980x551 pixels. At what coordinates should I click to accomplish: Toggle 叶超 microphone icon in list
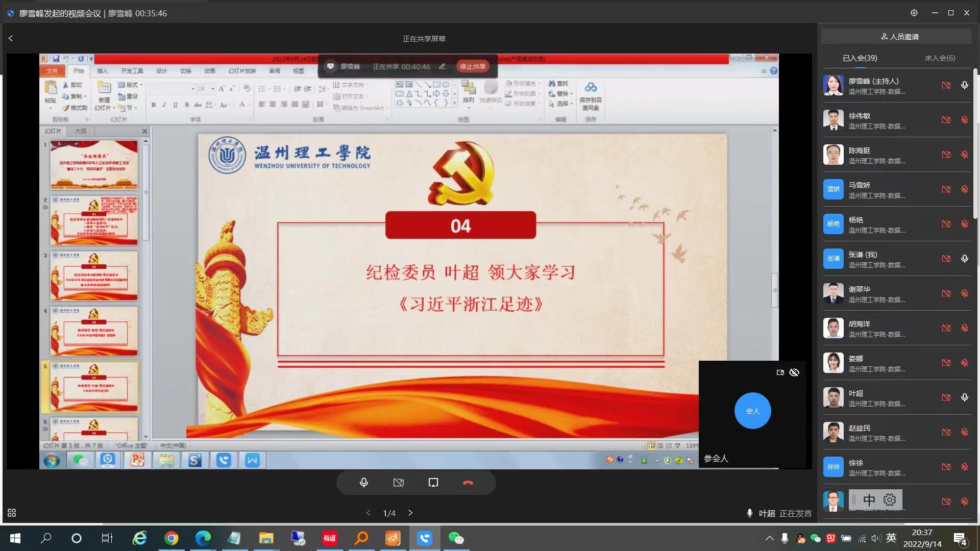pos(965,397)
